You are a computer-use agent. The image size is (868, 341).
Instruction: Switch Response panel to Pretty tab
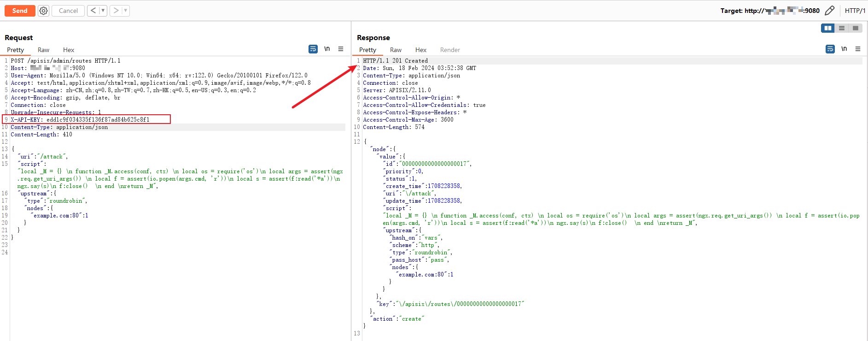pyautogui.click(x=367, y=50)
